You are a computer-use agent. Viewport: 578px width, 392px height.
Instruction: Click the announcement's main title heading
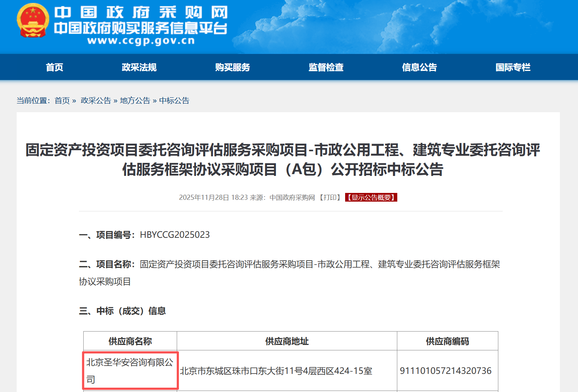[282, 160]
